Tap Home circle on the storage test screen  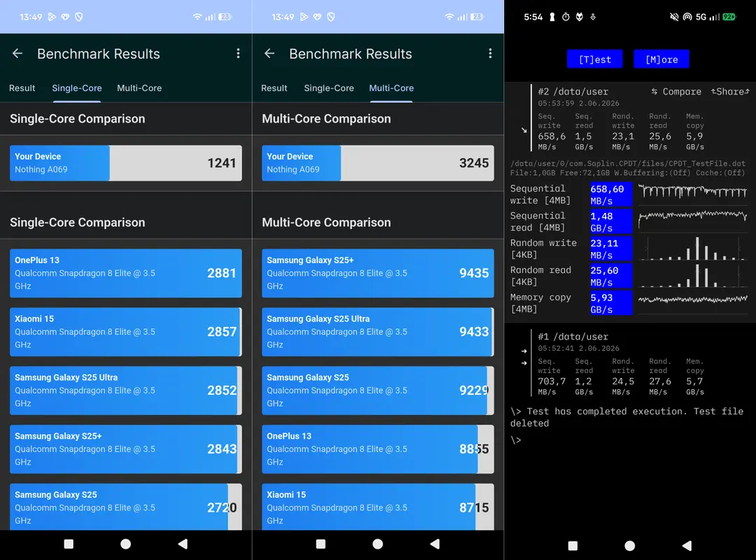pos(630,545)
